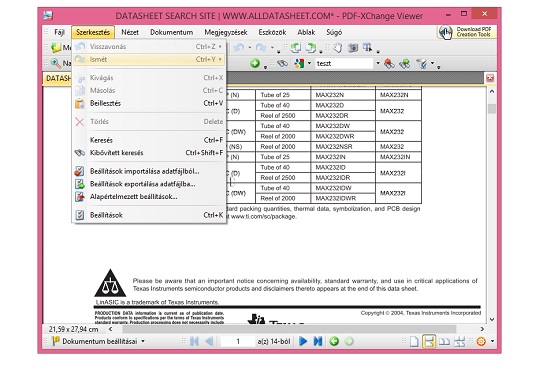Viewport: 550px width, 368px height.
Task: Go to next page with blue arrow
Action: pos(303,341)
